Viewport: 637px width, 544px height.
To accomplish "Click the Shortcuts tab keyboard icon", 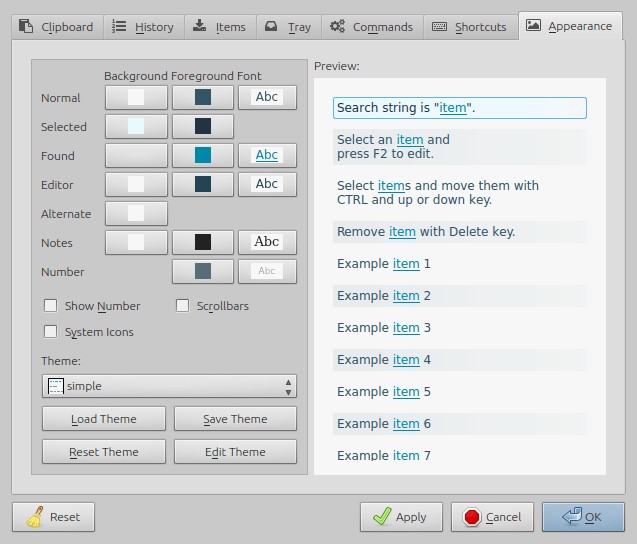I will tap(439, 27).
